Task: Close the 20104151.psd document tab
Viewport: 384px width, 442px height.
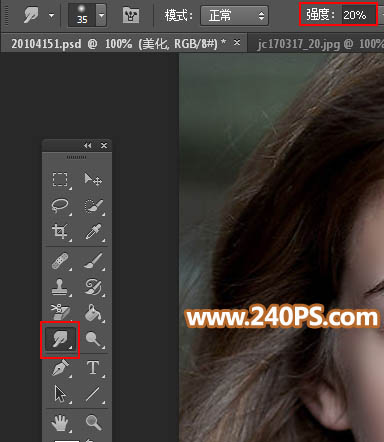Action: (x=237, y=43)
